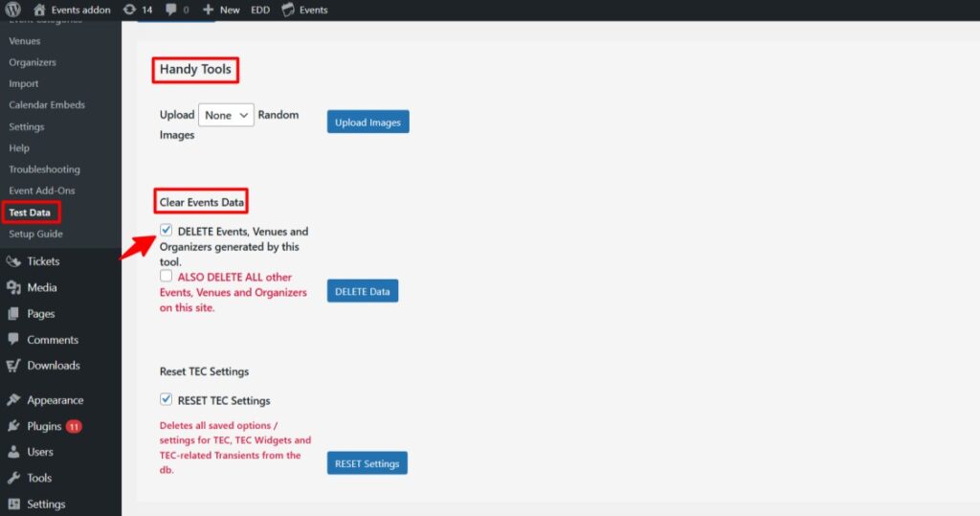
Task: Open the Appearance menu label
Action: click(55, 400)
